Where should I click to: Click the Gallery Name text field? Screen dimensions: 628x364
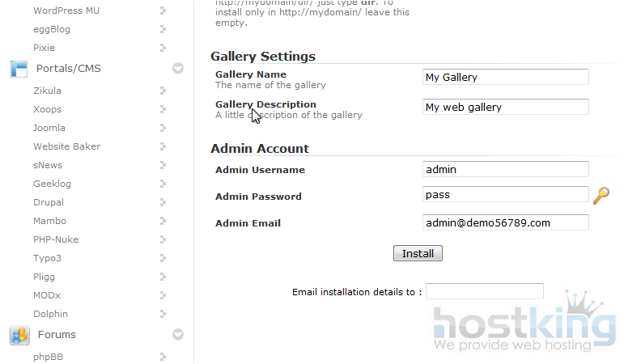506,78
